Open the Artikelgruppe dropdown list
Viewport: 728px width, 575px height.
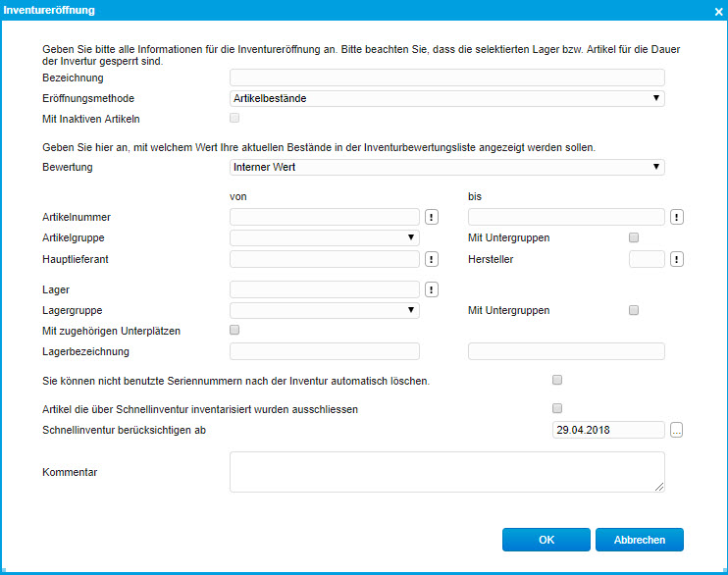[x=324, y=237]
